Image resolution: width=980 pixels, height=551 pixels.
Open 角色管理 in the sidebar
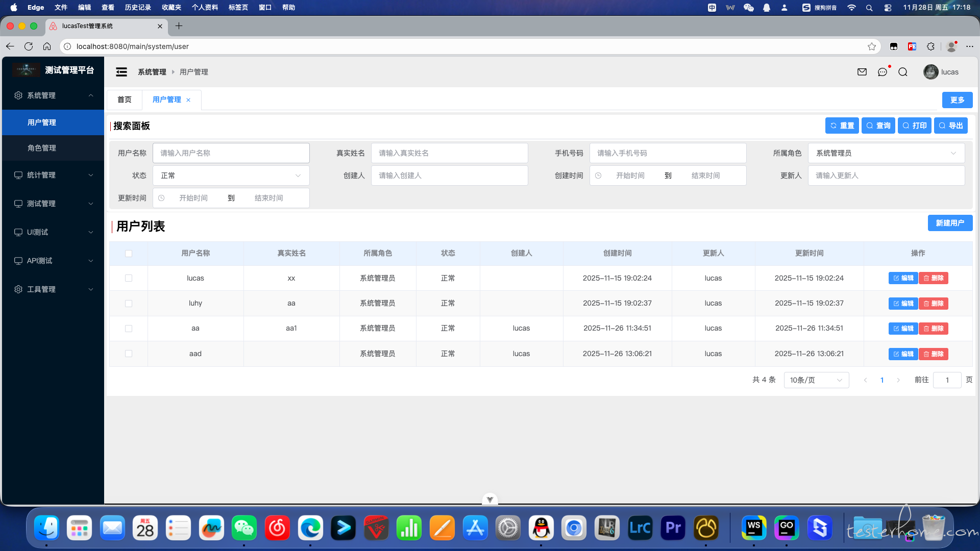(42, 148)
